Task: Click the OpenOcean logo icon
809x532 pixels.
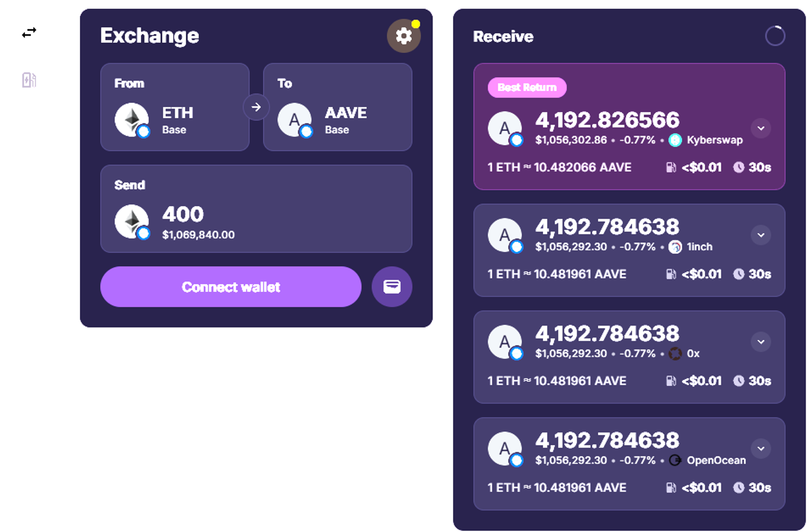Action: 675,460
